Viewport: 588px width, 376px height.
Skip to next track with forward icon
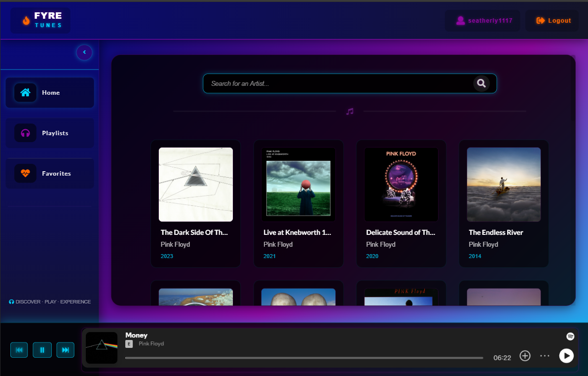click(65, 349)
